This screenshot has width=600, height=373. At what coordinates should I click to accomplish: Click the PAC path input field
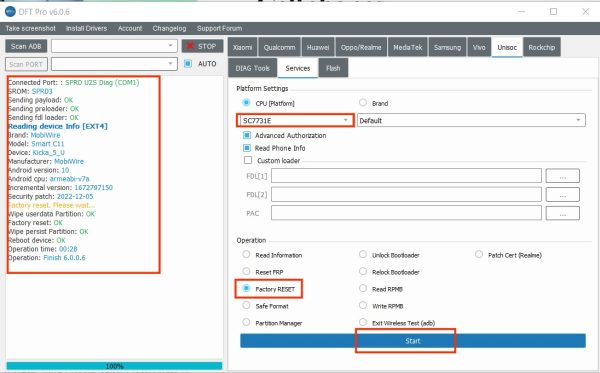pyautogui.click(x=406, y=213)
